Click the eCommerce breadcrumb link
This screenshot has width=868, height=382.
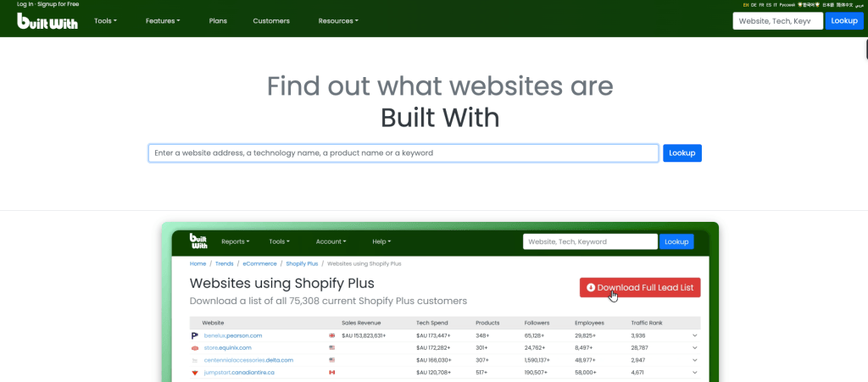[x=259, y=263]
